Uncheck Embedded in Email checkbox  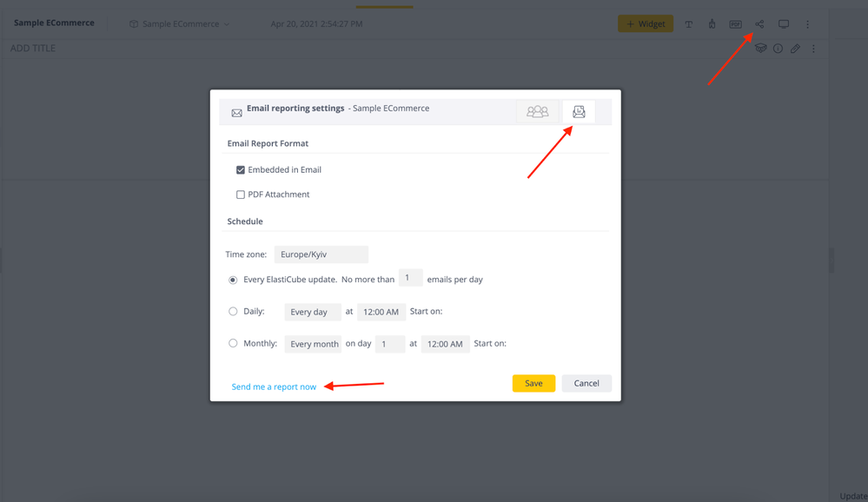coord(241,170)
